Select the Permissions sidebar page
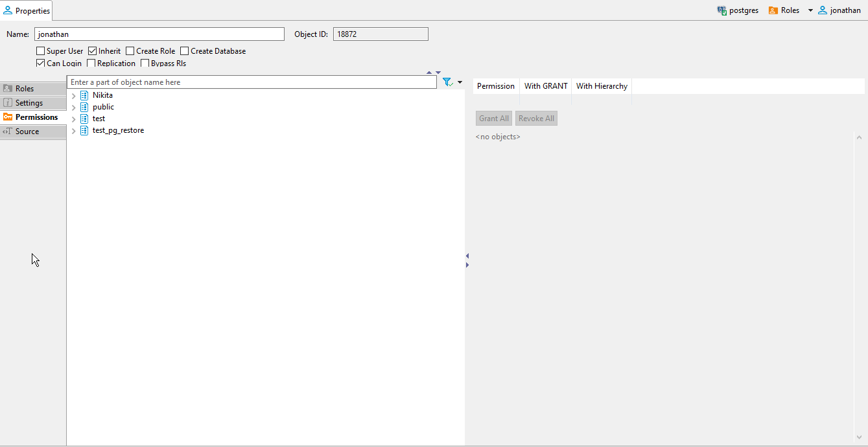Screen dimensions: 868x447 click(34, 117)
